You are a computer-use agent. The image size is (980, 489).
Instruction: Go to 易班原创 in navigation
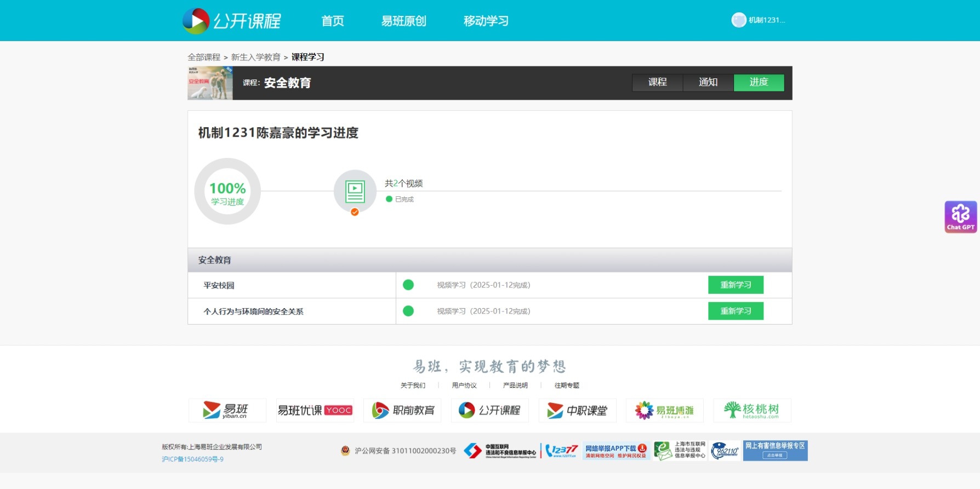pyautogui.click(x=404, y=21)
